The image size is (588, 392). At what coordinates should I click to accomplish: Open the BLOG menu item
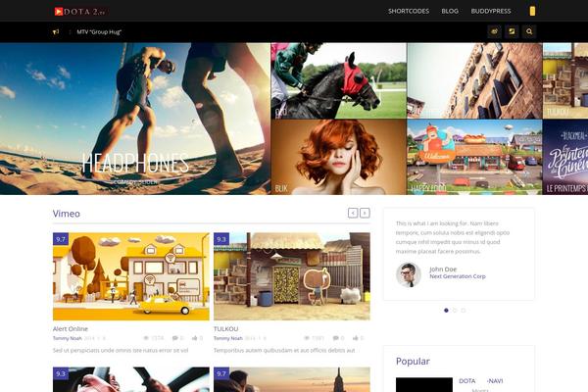click(x=450, y=11)
